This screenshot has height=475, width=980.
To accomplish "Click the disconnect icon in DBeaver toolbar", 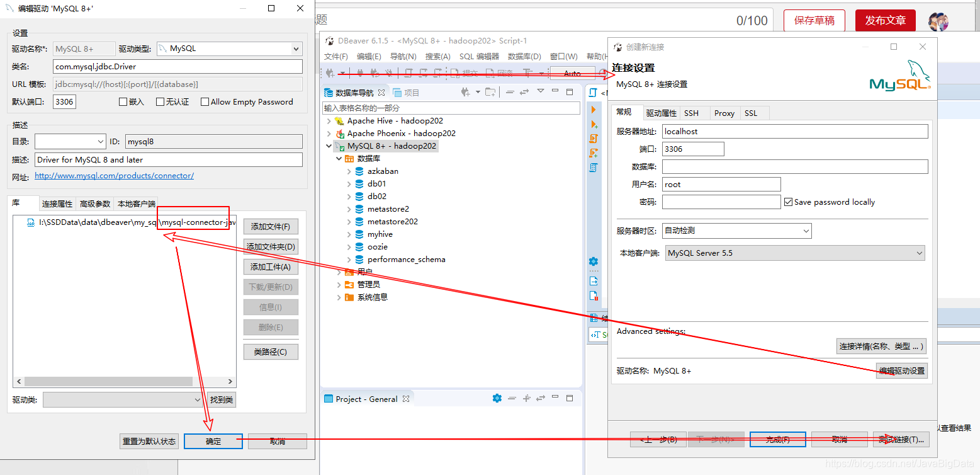I will (388, 73).
